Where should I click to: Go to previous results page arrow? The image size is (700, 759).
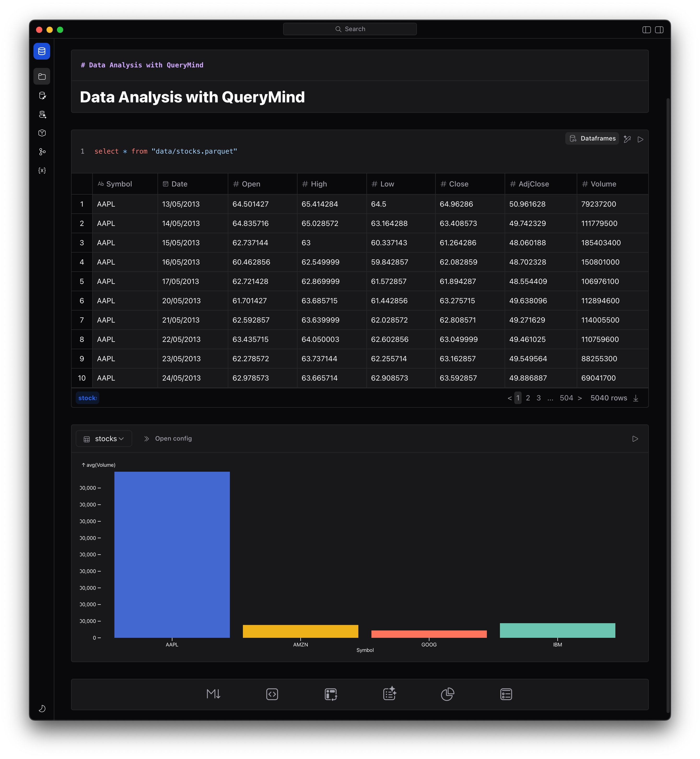(510, 398)
